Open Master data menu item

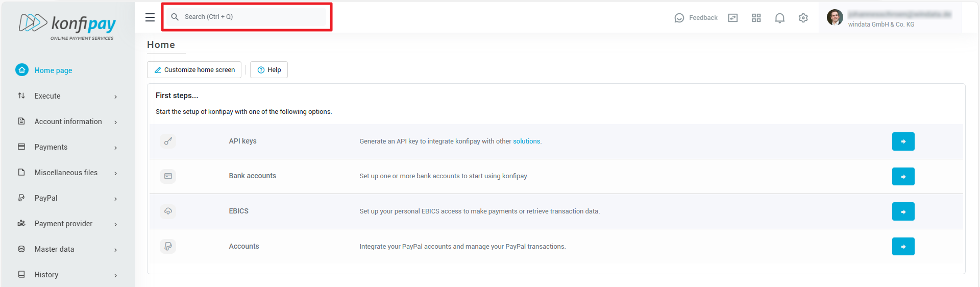(x=67, y=249)
